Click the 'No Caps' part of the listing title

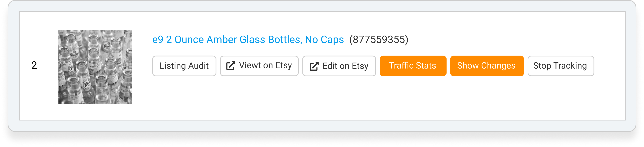tap(324, 39)
